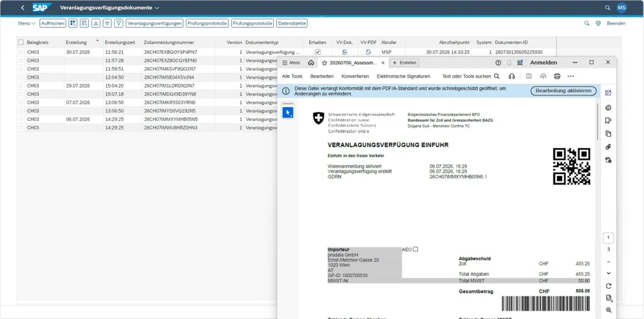Open Acrobat more options ellipsis
Viewport: 644px width, 319px height.
tap(571, 76)
